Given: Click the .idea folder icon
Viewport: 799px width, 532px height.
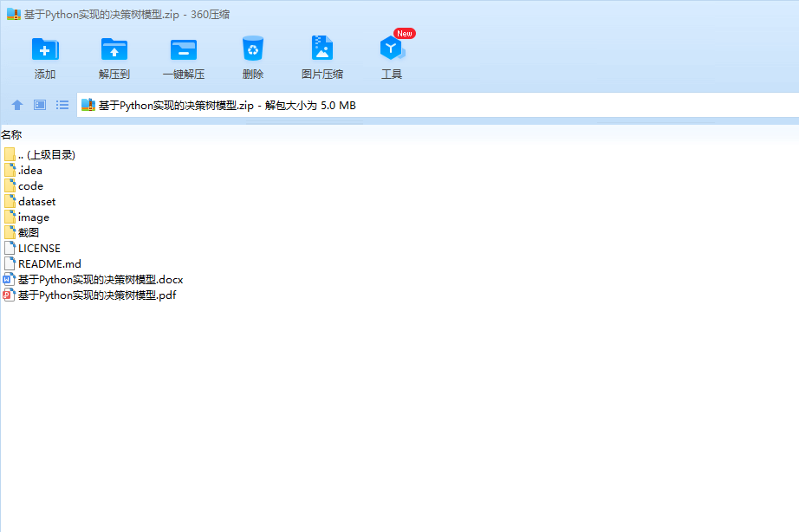Looking at the screenshot, I should pyautogui.click(x=10, y=170).
